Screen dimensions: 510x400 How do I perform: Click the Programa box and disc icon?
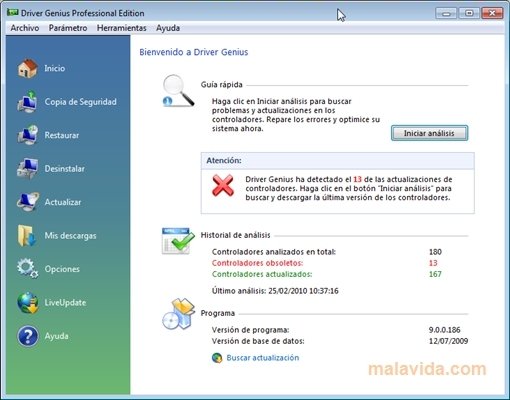[x=179, y=314]
